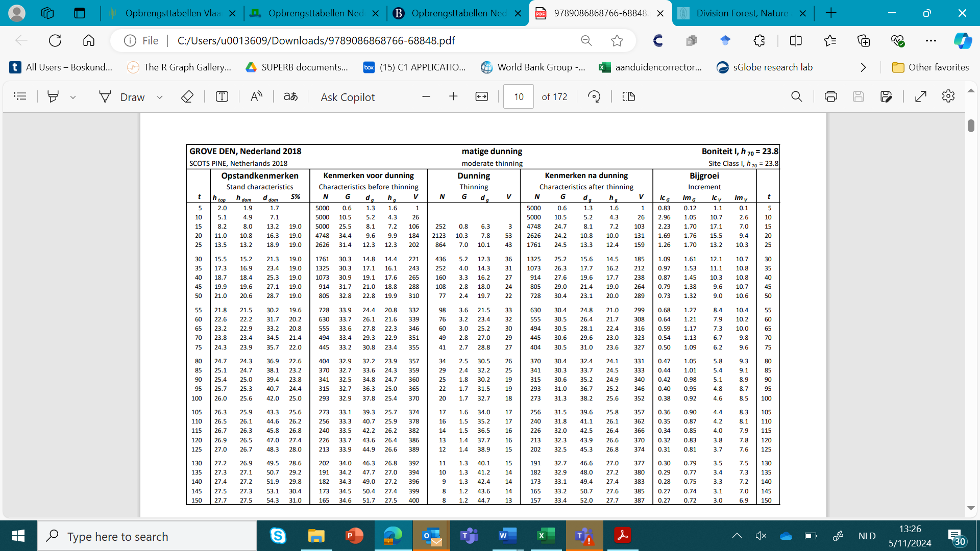980x551 pixels.
Task: Print the PDF document
Action: tap(830, 96)
